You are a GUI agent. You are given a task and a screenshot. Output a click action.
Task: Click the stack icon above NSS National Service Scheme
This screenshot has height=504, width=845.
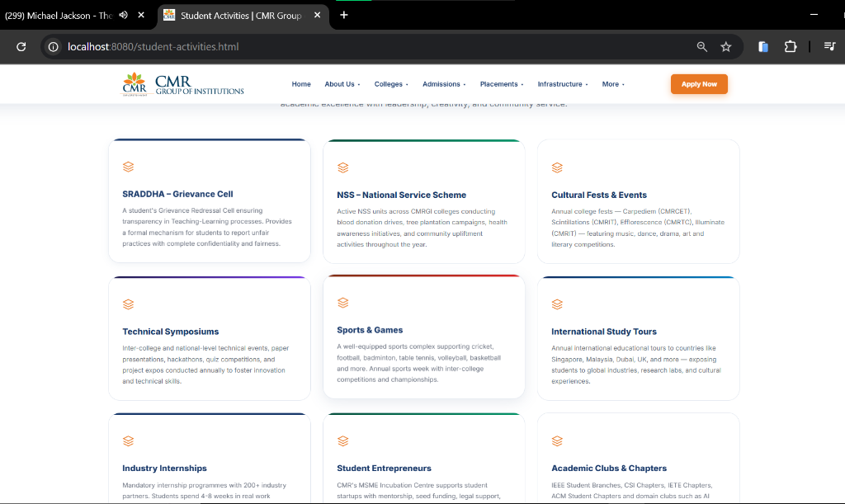coord(342,167)
